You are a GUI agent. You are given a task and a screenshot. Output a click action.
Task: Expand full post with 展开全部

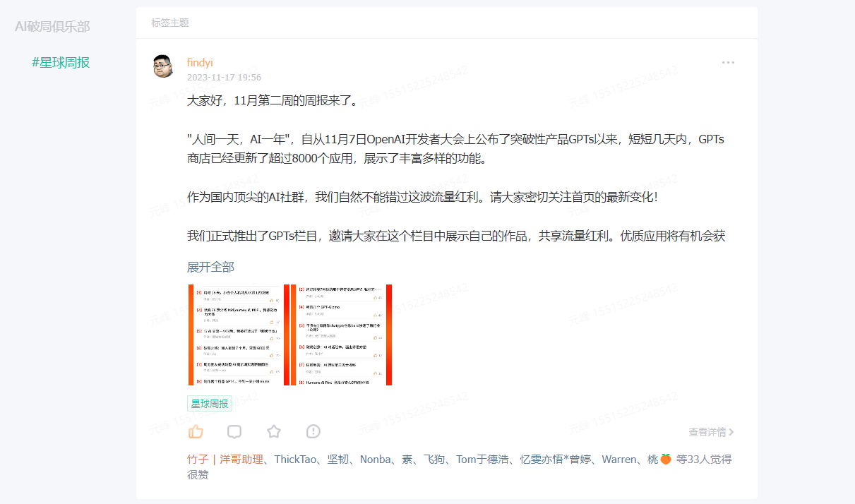[x=210, y=267]
